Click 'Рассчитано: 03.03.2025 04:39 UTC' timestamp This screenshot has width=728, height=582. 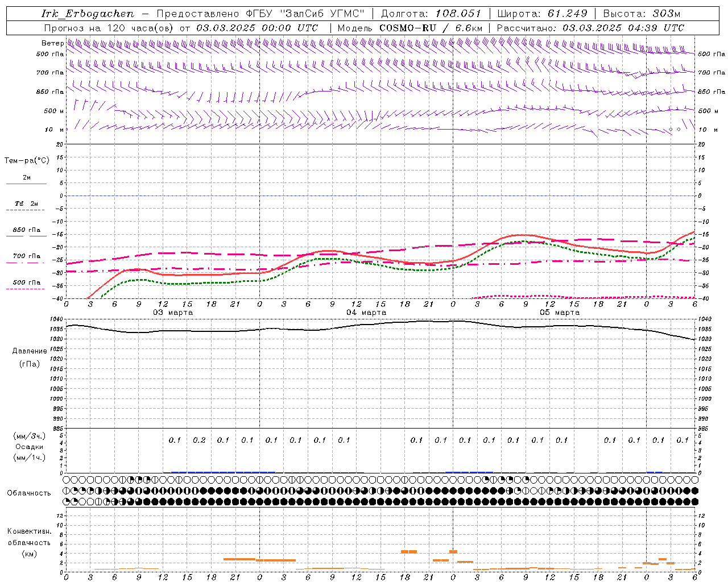click(x=590, y=28)
